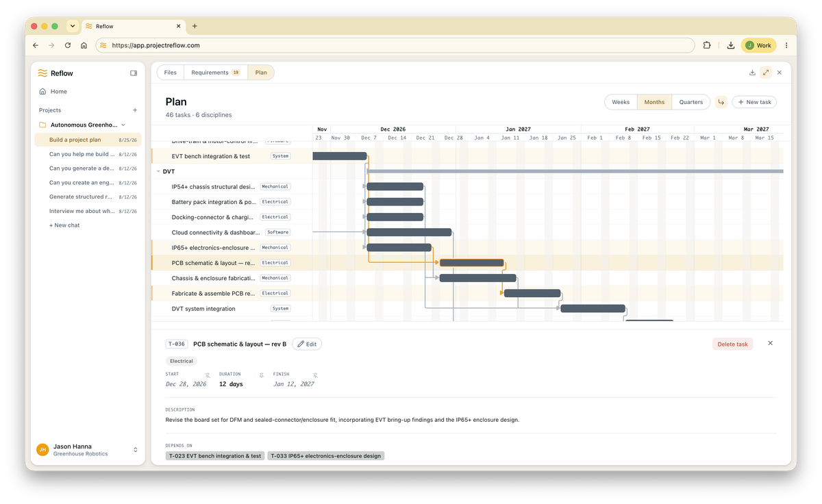The image size is (822, 504).
Task: Switch to the Requirements tab
Action: [x=215, y=73]
